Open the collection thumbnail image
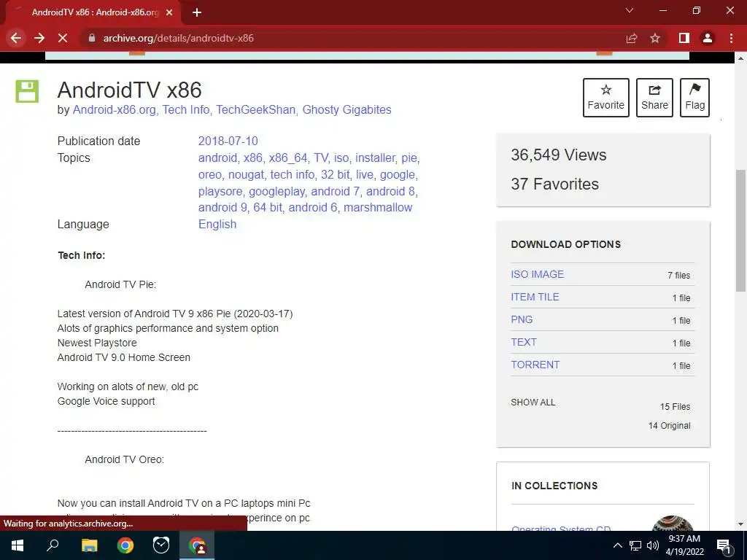This screenshot has width=747, height=560. coord(672,523)
